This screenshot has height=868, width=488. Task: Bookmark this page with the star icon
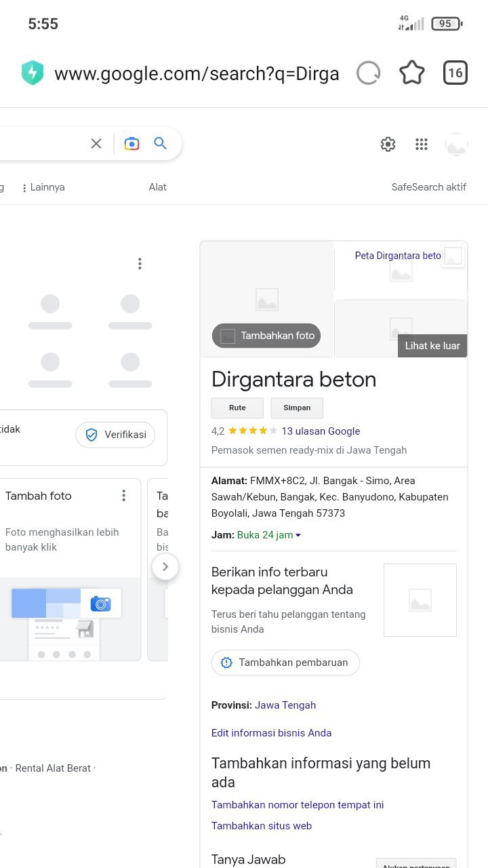[412, 73]
